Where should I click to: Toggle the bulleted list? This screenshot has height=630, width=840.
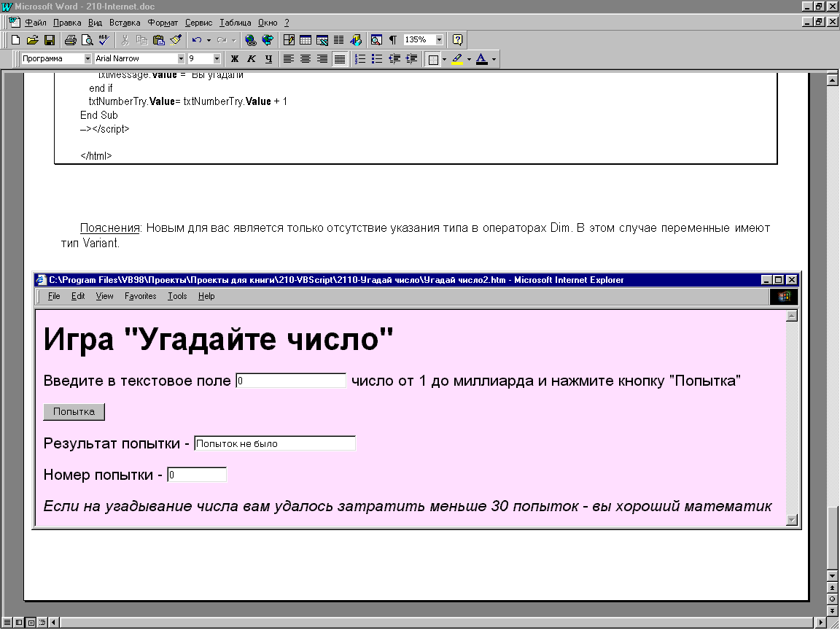pyautogui.click(x=377, y=59)
